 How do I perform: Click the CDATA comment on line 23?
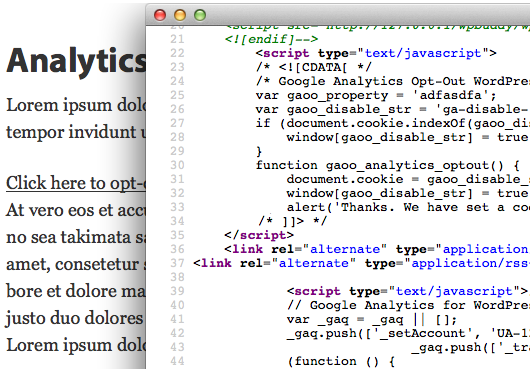pyautogui.click(x=314, y=67)
